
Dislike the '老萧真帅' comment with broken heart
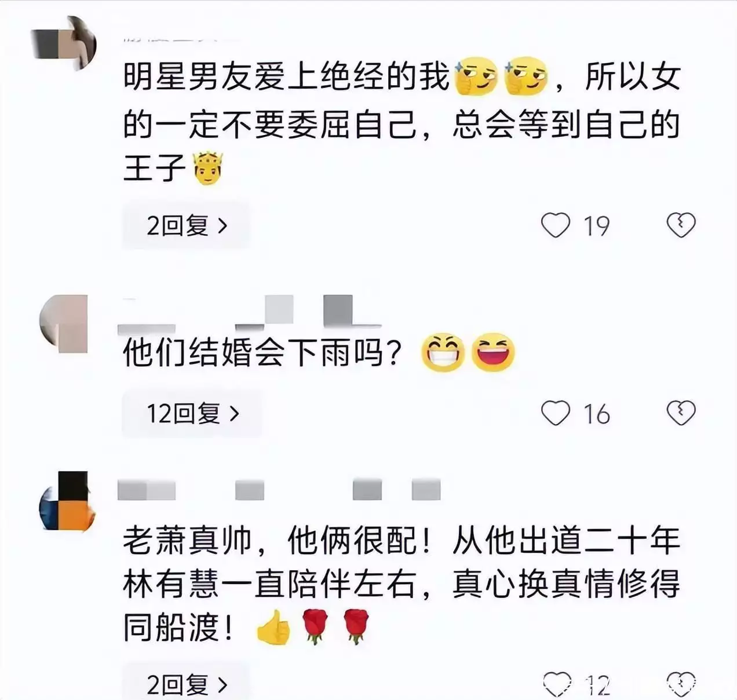(681, 684)
